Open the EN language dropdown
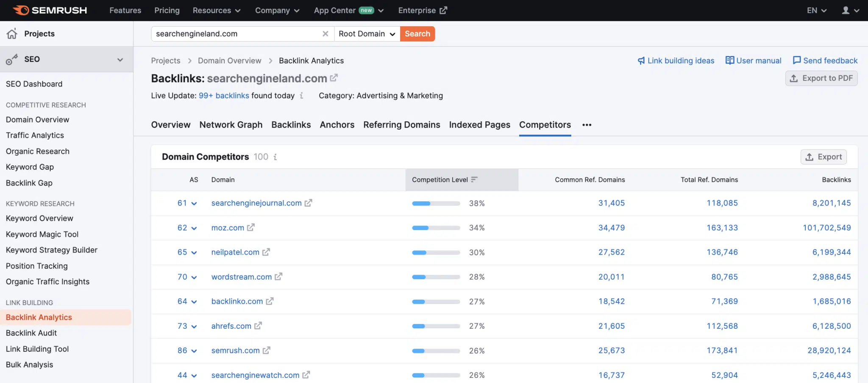 click(817, 10)
